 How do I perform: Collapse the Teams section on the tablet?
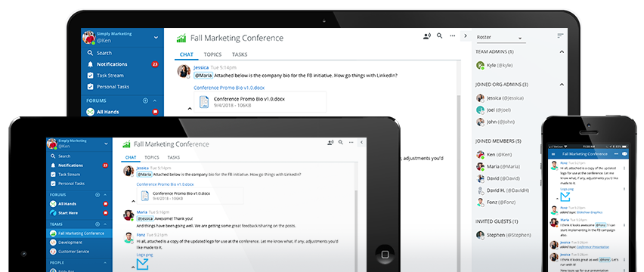pyautogui.click(x=105, y=224)
